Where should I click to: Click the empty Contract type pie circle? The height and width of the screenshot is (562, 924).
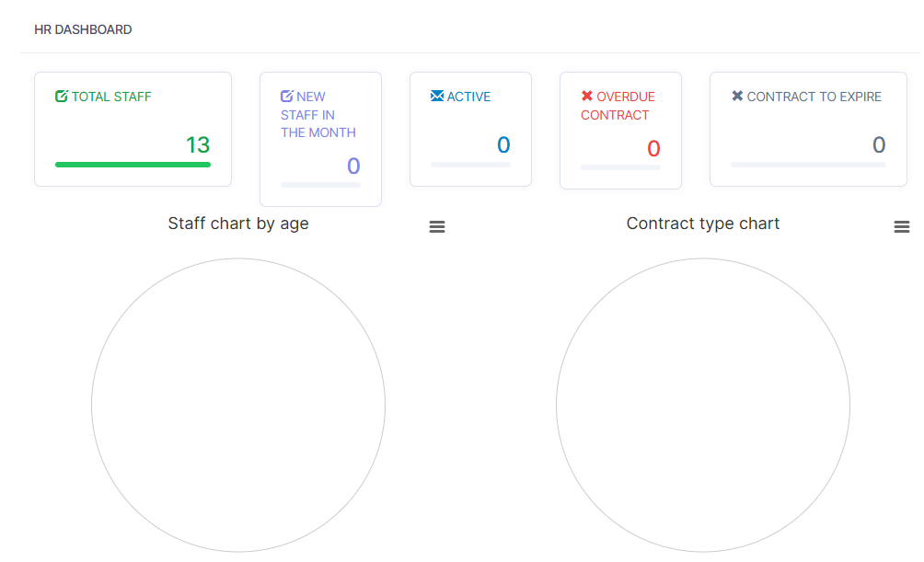pyautogui.click(x=703, y=405)
